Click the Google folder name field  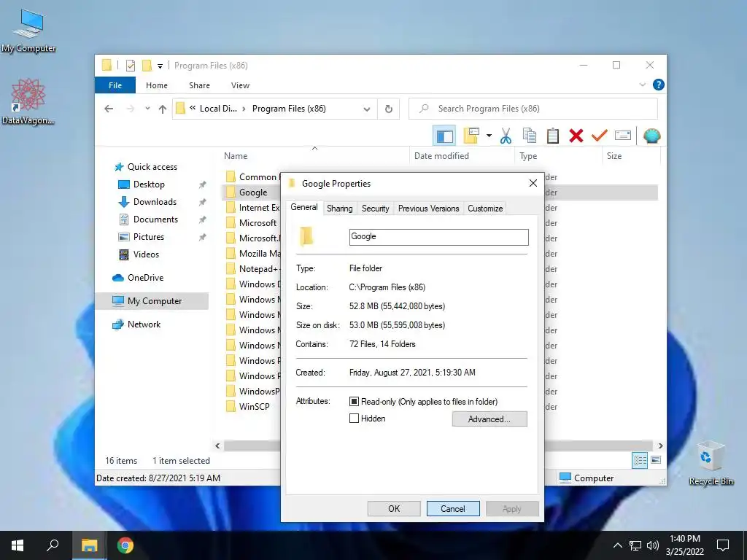(438, 237)
